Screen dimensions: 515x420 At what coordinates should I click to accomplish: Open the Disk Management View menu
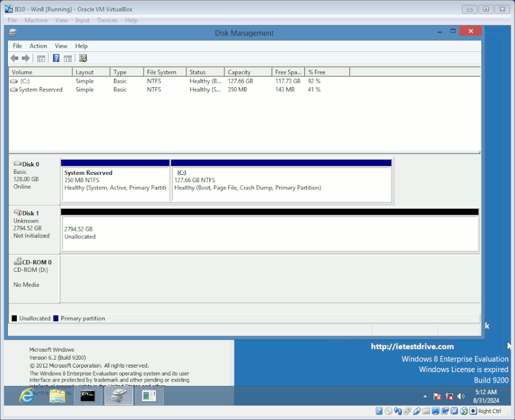point(61,46)
